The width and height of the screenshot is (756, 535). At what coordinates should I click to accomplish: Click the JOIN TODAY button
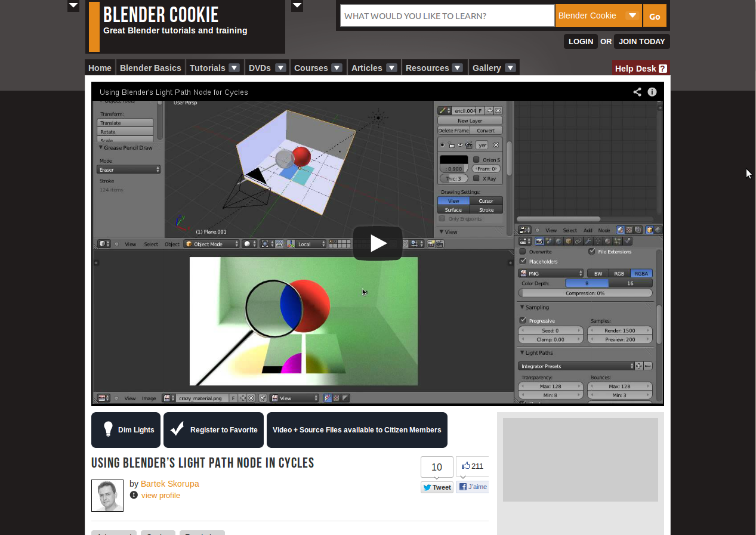[641, 41]
